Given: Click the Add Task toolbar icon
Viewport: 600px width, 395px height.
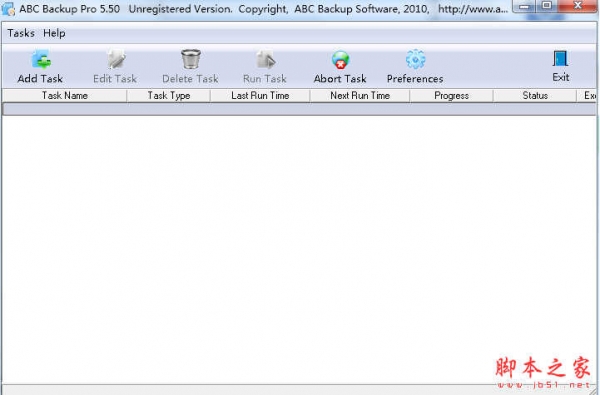Looking at the screenshot, I should 41,60.
